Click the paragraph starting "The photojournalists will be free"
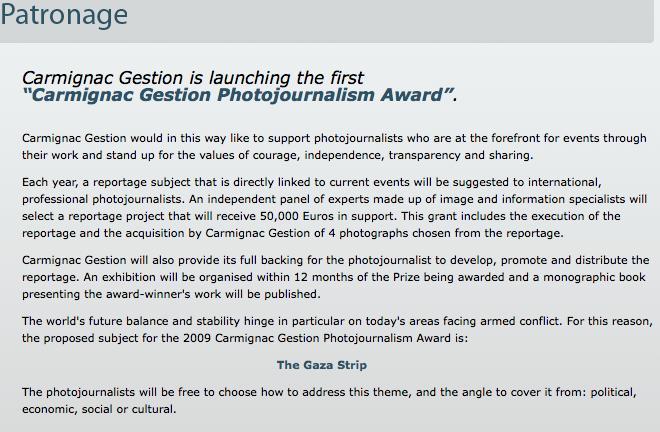This screenshot has height=432, width=660. pyautogui.click(x=329, y=400)
